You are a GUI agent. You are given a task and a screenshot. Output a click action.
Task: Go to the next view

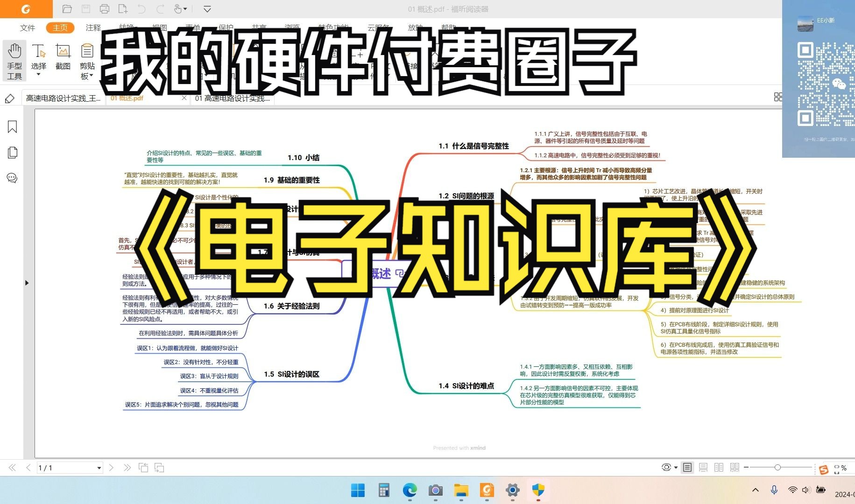(x=159, y=468)
